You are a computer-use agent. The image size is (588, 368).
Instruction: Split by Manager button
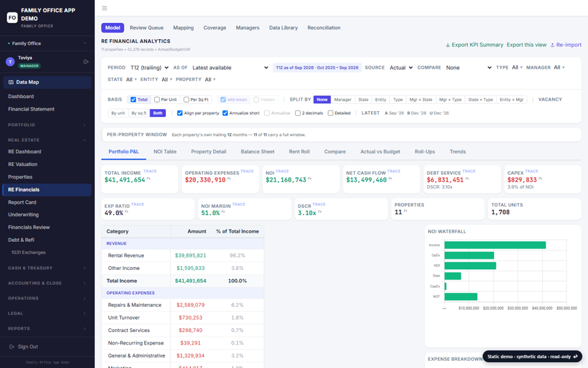click(x=343, y=100)
